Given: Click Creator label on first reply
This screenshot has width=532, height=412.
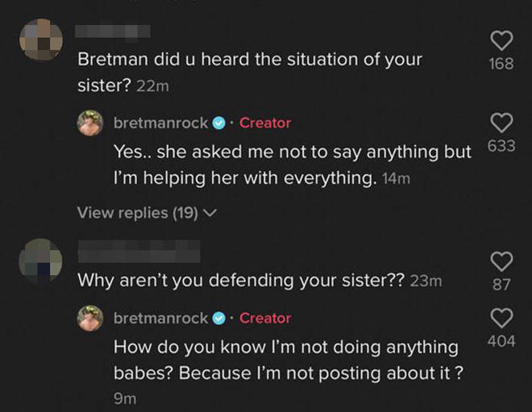Looking at the screenshot, I should pos(265,123).
